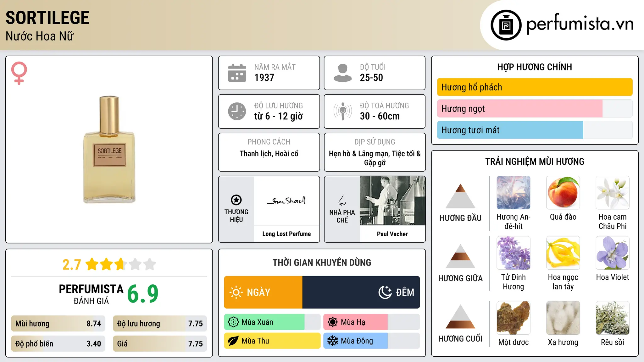
Task: Click the sun icon next to Mùa Hạ
Action: click(x=333, y=322)
